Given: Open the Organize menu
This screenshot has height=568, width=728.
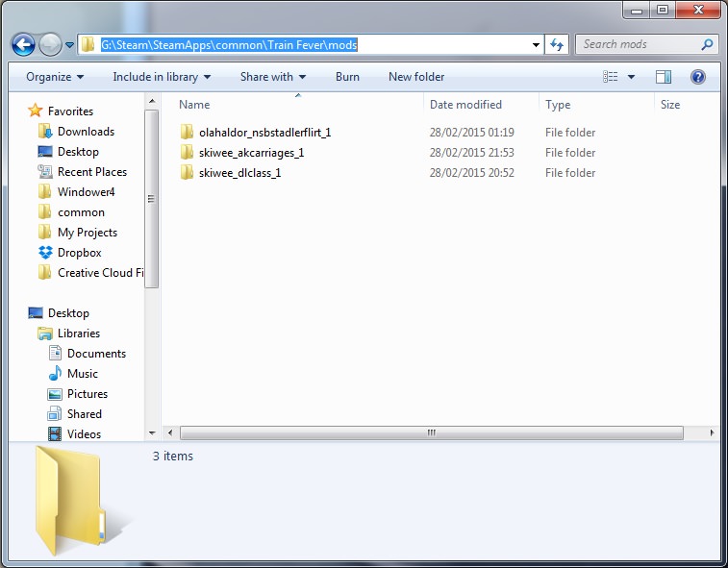Looking at the screenshot, I should [55, 77].
